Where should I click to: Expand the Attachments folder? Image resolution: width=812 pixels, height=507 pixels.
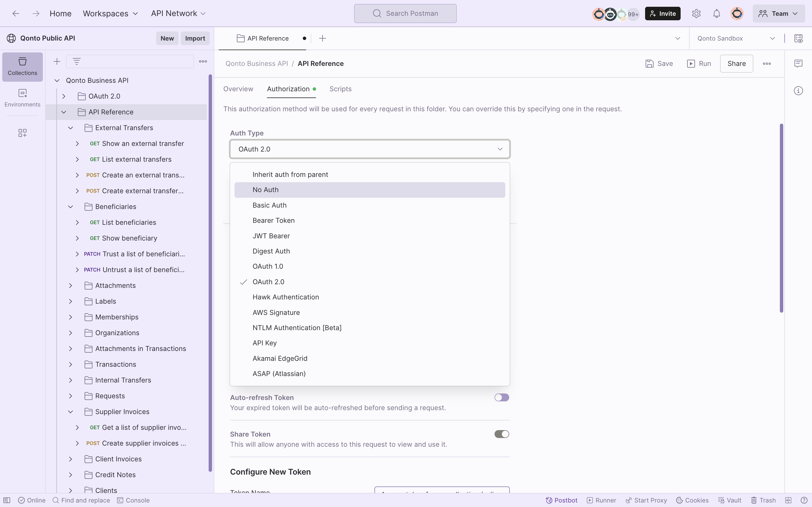(x=70, y=285)
